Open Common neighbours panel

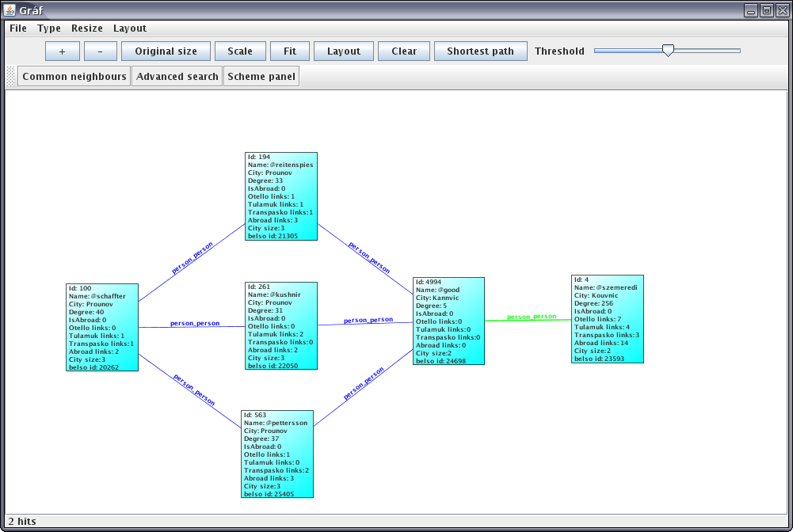click(x=74, y=77)
